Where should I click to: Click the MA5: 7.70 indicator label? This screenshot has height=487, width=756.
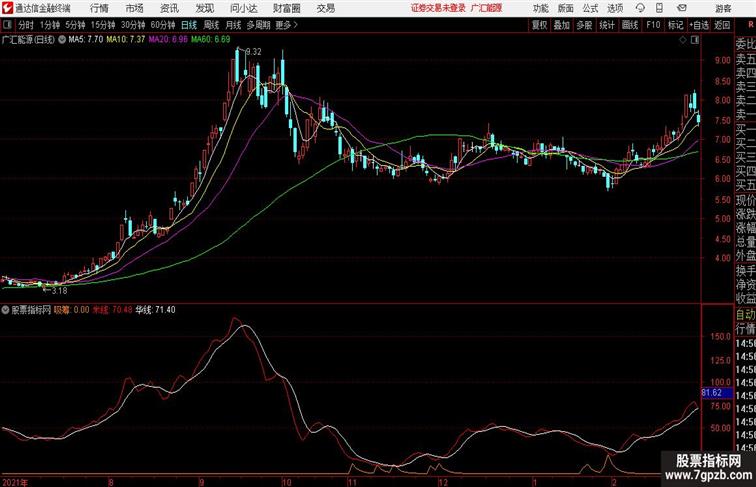tap(86, 40)
